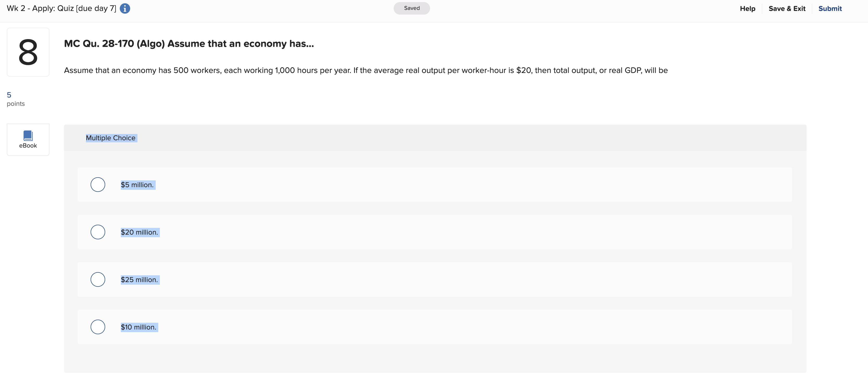This screenshot has width=868, height=390.
Task: Click the question prompt text
Action: pos(366,70)
